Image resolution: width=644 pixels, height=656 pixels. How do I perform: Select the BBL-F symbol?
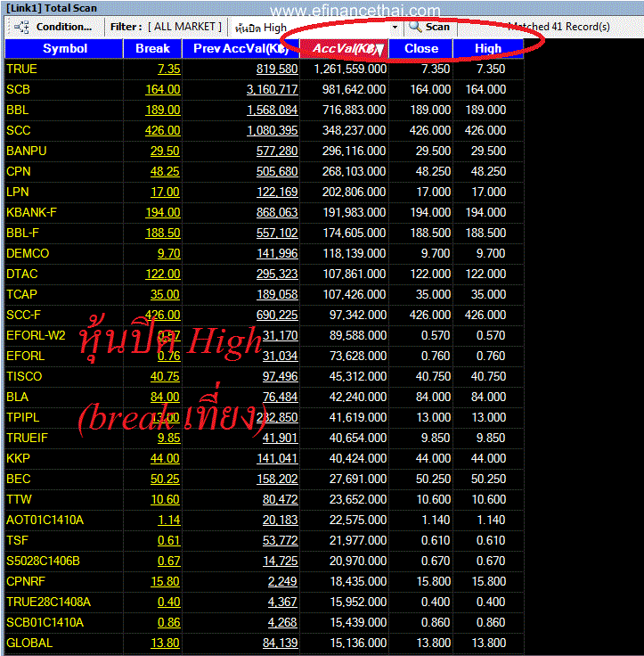[22, 233]
